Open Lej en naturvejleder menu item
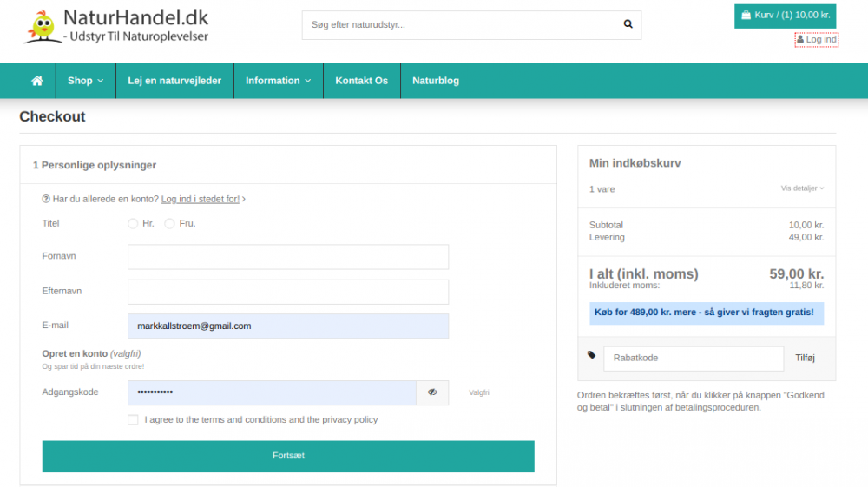The image size is (868, 487). (174, 81)
